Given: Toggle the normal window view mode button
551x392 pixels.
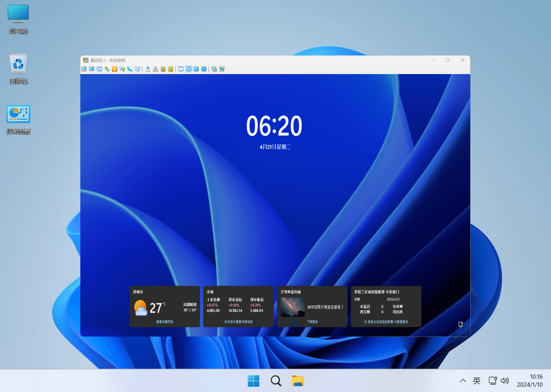Looking at the screenshot, I should 181,69.
